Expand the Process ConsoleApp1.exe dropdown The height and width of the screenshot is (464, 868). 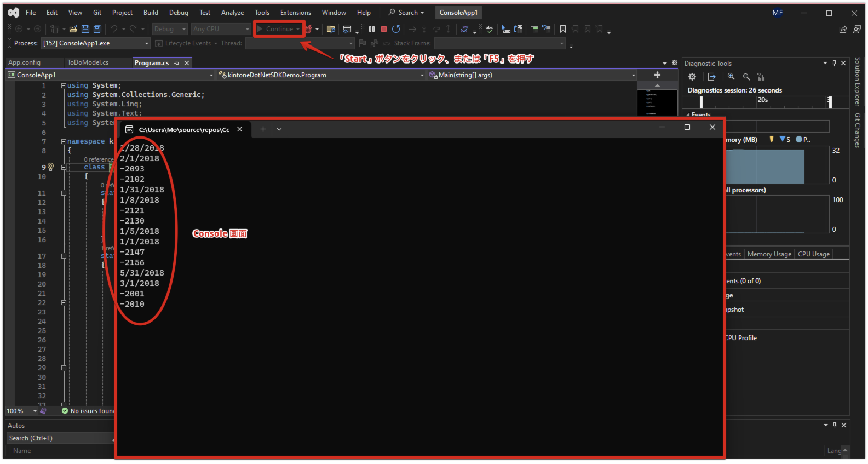147,43
